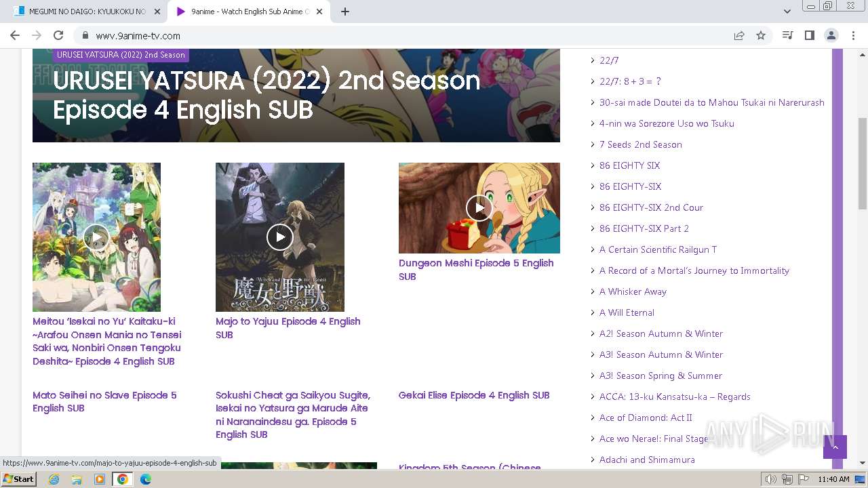Open Ace of Diamond: Act II
The height and width of the screenshot is (488, 868).
646,418
